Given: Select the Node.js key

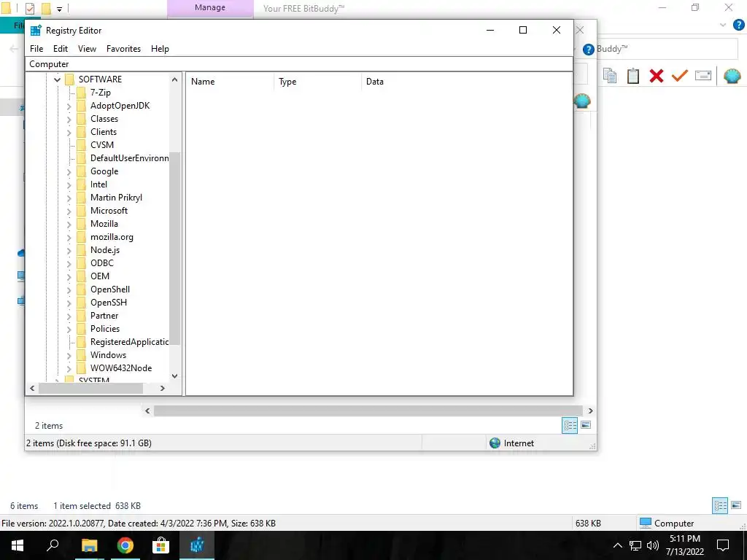Looking at the screenshot, I should tap(105, 250).
